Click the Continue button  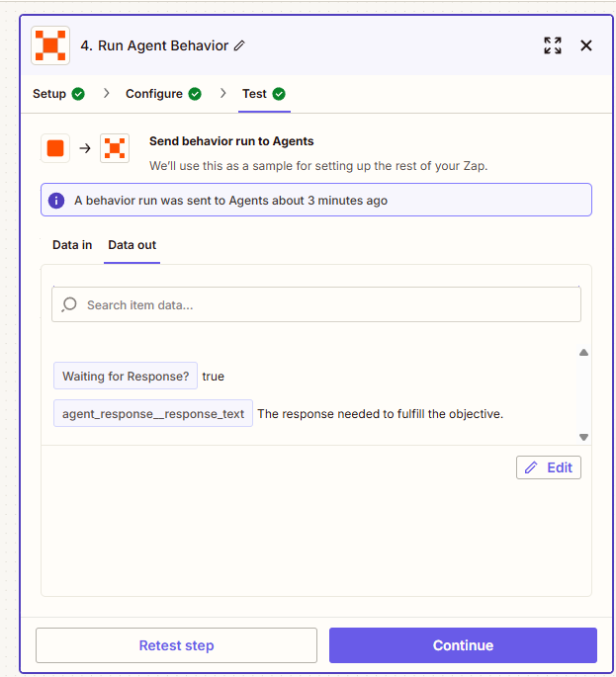[x=463, y=645]
